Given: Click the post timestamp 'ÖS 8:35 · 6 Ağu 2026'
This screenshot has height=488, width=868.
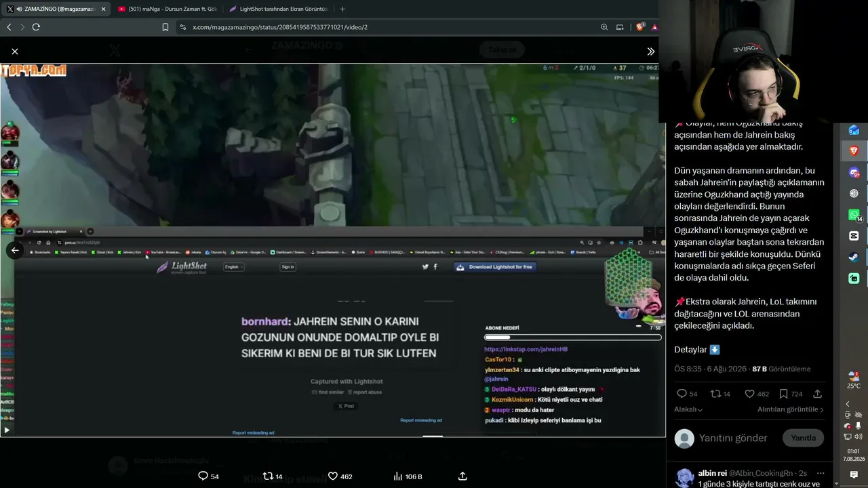Looking at the screenshot, I should pos(711,369).
